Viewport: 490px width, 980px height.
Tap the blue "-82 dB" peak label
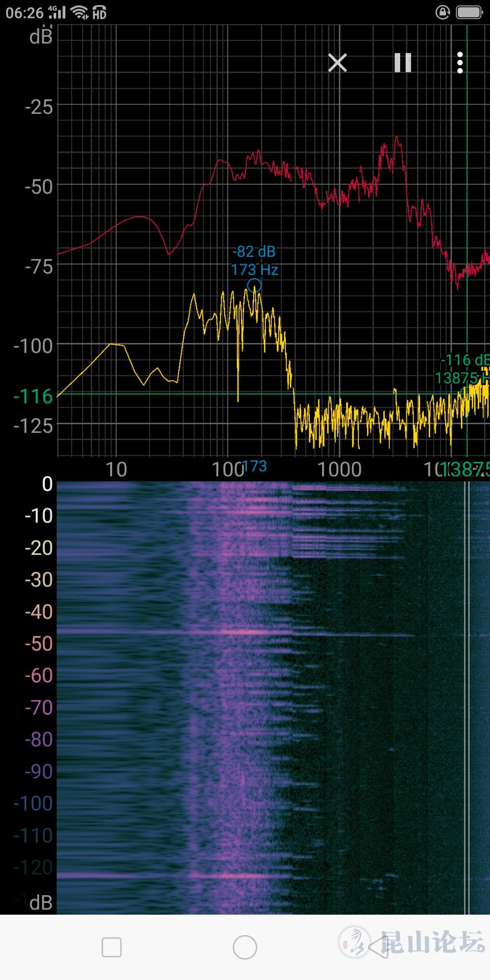[254, 252]
